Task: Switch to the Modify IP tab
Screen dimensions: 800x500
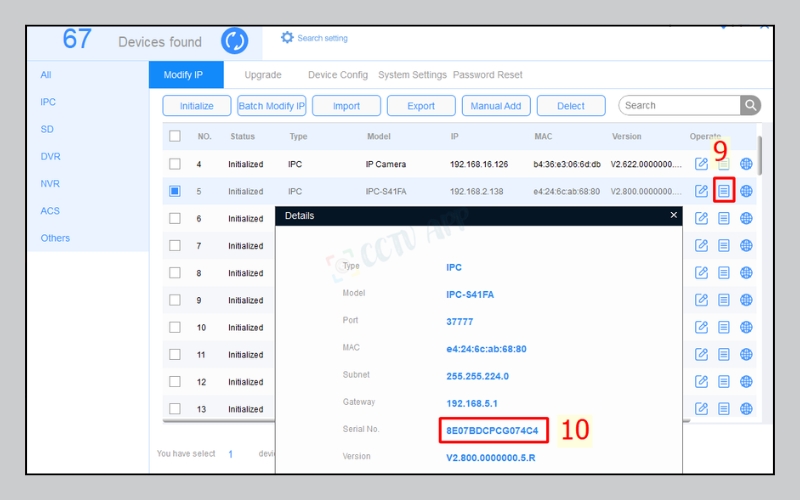Action: tap(186, 75)
